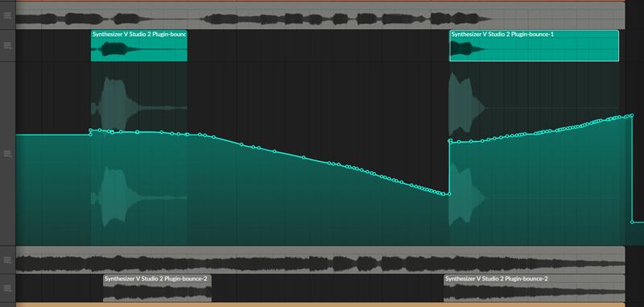Select the left gray Plugin-bounce-2 clip
The height and width of the screenshot is (307, 644).
[157, 288]
